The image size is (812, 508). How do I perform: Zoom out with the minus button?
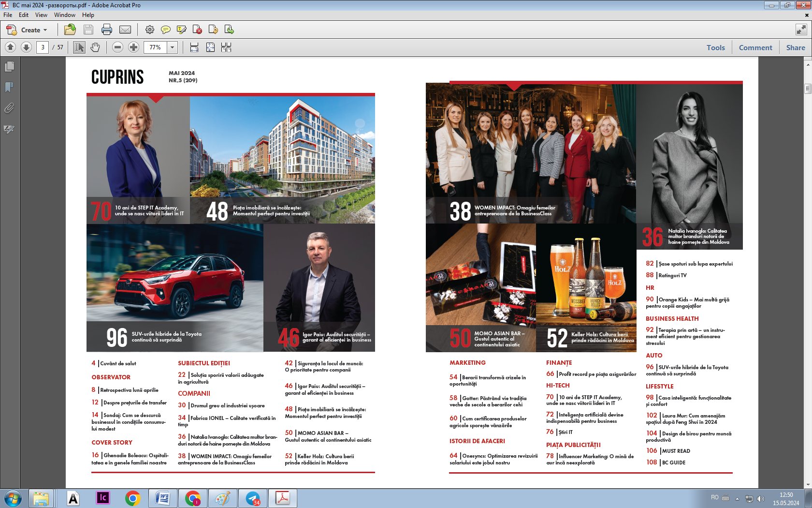[117, 47]
